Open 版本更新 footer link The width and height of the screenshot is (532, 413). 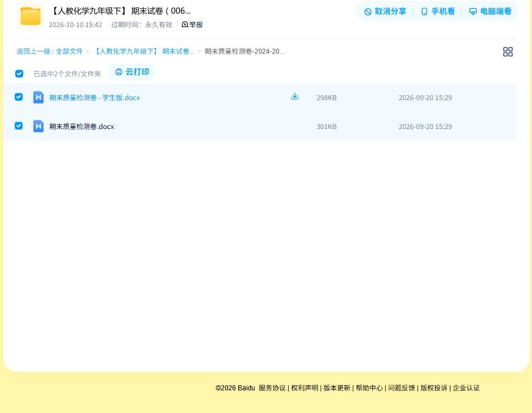(337, 388)
